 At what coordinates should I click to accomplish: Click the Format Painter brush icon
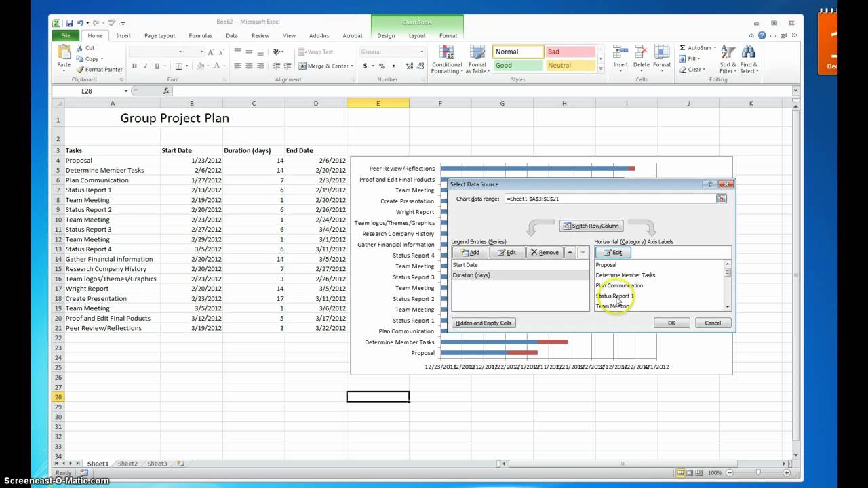point(80,70)
